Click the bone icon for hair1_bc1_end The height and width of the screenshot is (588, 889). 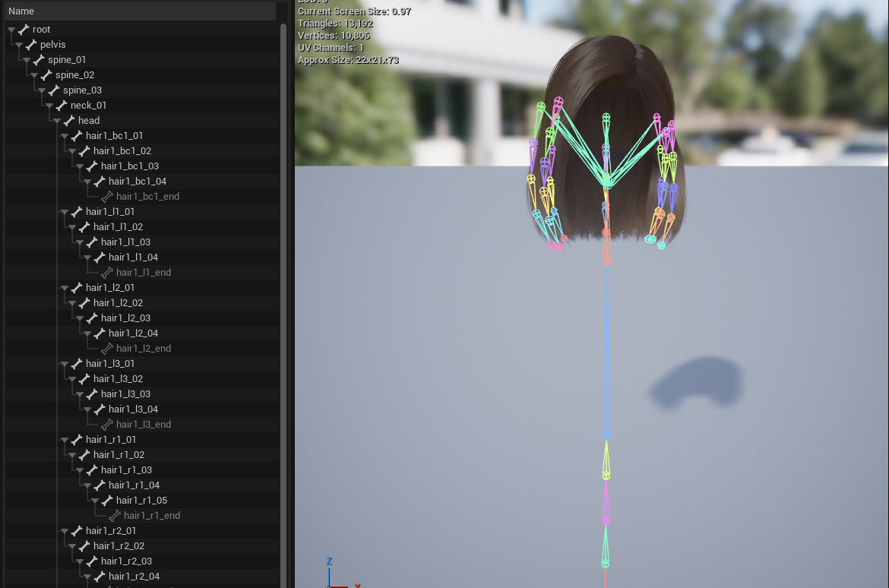pos(107,197)
